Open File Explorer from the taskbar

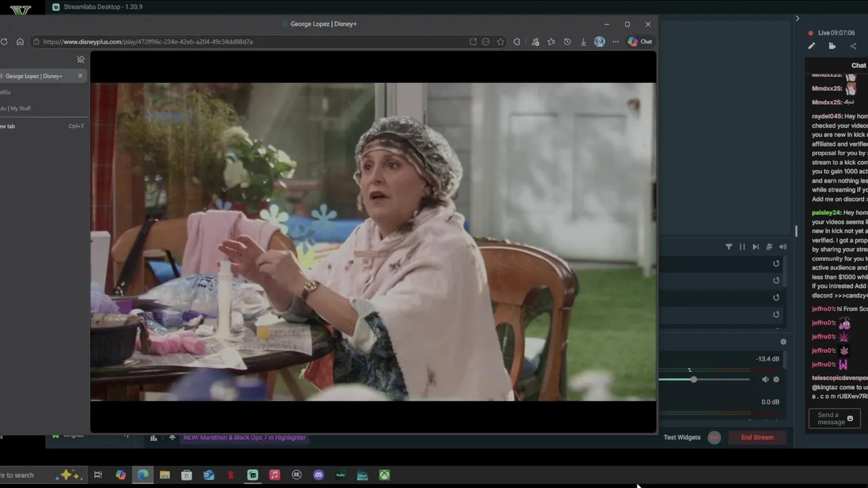[x=165, y=475]
